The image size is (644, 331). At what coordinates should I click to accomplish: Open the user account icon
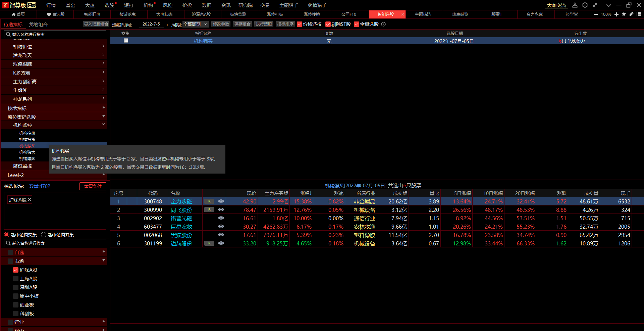[x=575, y=5]
